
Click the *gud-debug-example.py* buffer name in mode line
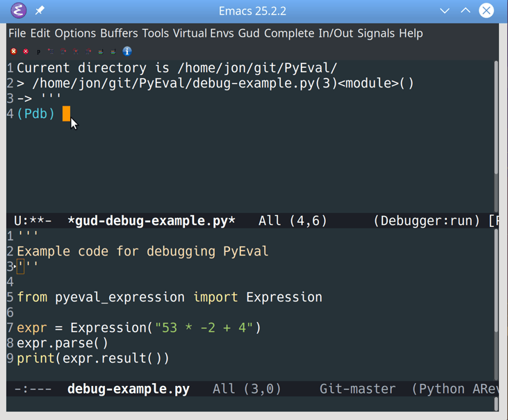tap(151, 221)
